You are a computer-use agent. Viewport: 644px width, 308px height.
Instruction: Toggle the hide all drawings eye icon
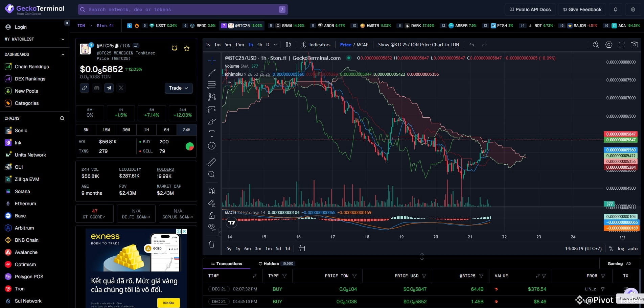[x=212, y=227]
